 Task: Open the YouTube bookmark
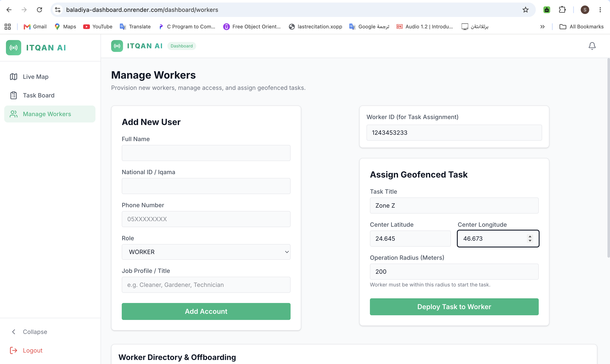[x=98, y=26]
